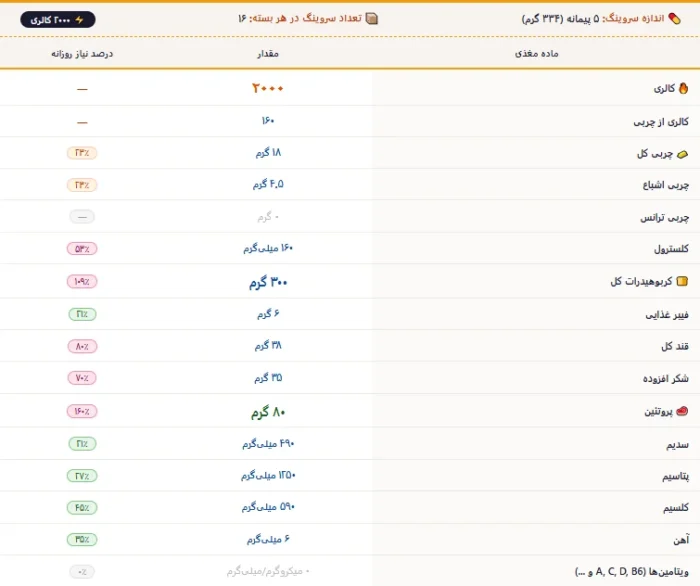Image resolution: width=700 pixels, height=586 pixels.
Task: Click the پروتئین row label
Action: click(x=658, y=411)
